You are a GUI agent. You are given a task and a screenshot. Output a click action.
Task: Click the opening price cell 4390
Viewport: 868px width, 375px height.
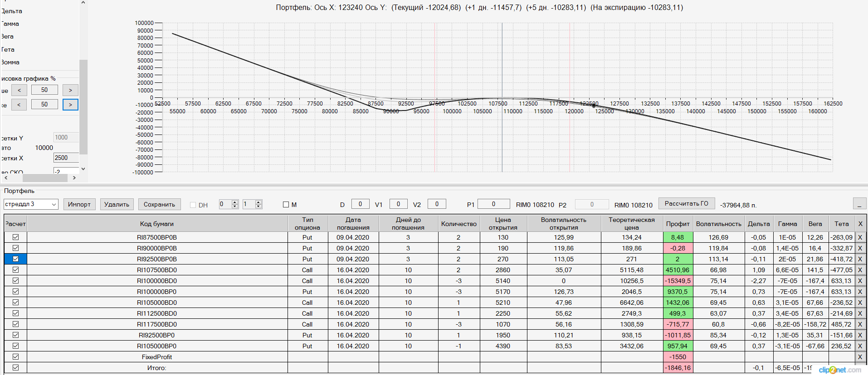(x=503, y=346)
